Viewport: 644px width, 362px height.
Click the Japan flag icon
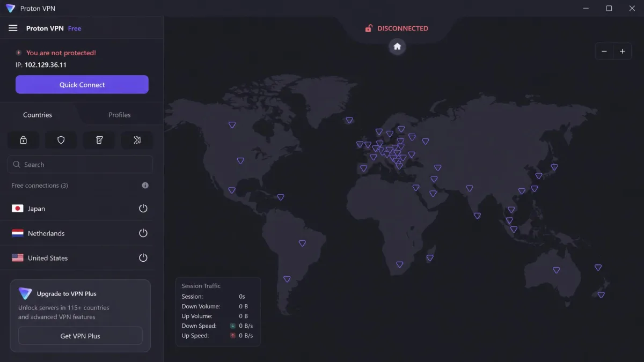point(18,209)
